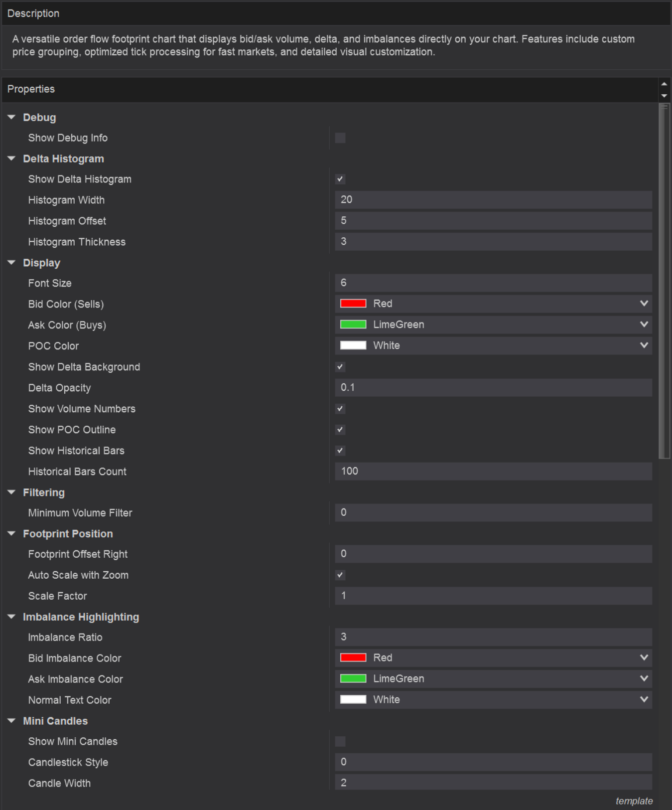Click the LimeGreen swatch for Ask Color
The width and height of the screenshot is (672, 810).
pyautogui.click(x=353, y=324)
